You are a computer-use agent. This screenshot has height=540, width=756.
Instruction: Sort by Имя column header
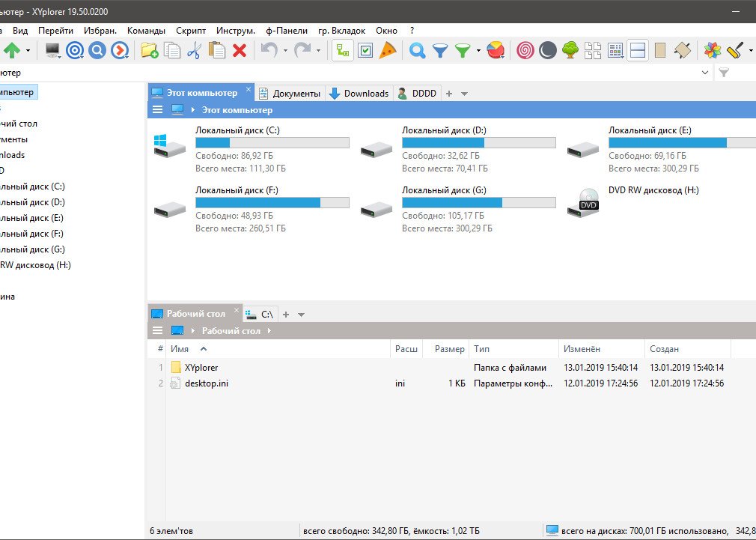(278, 349)
